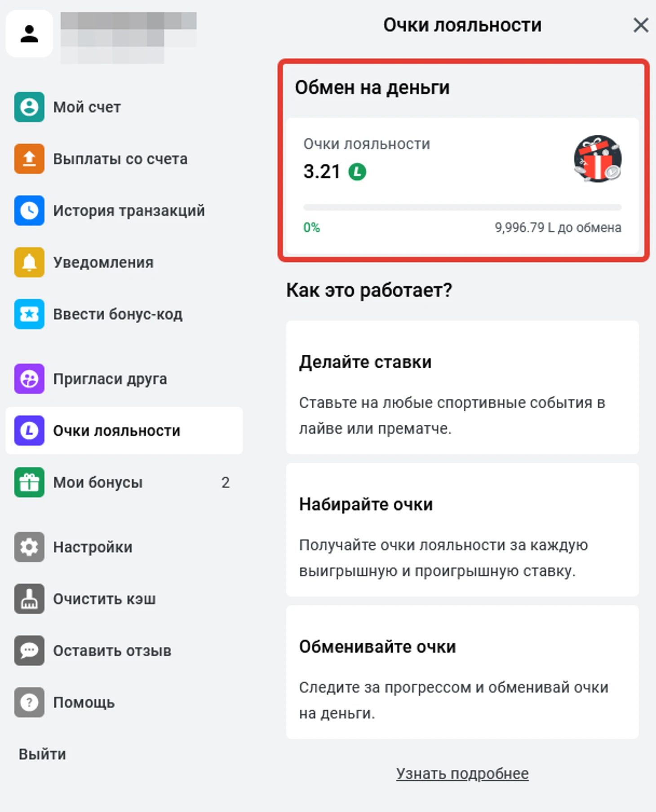Select the Ввести бонус-код ticket icon
Image resolution: width=656 pixels, height=812 pixels.
(x=29, y=314)
